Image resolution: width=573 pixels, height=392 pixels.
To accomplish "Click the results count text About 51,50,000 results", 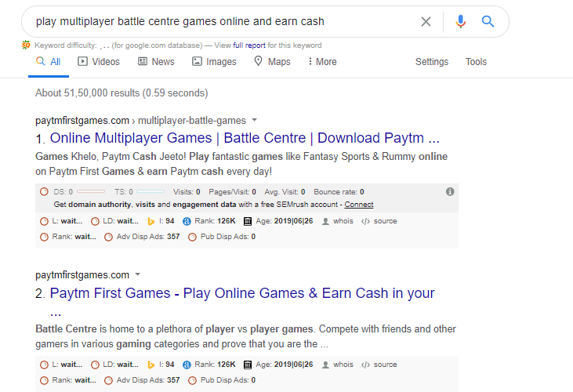I will (121, 93).
